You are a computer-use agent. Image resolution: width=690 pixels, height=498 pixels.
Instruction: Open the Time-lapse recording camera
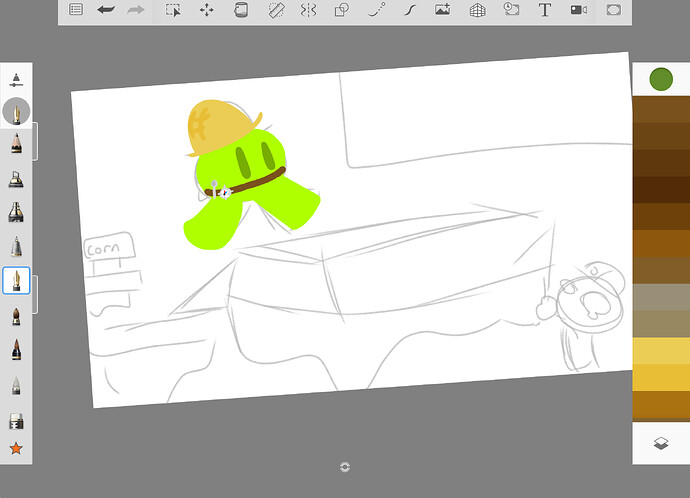tap(578, 10)
